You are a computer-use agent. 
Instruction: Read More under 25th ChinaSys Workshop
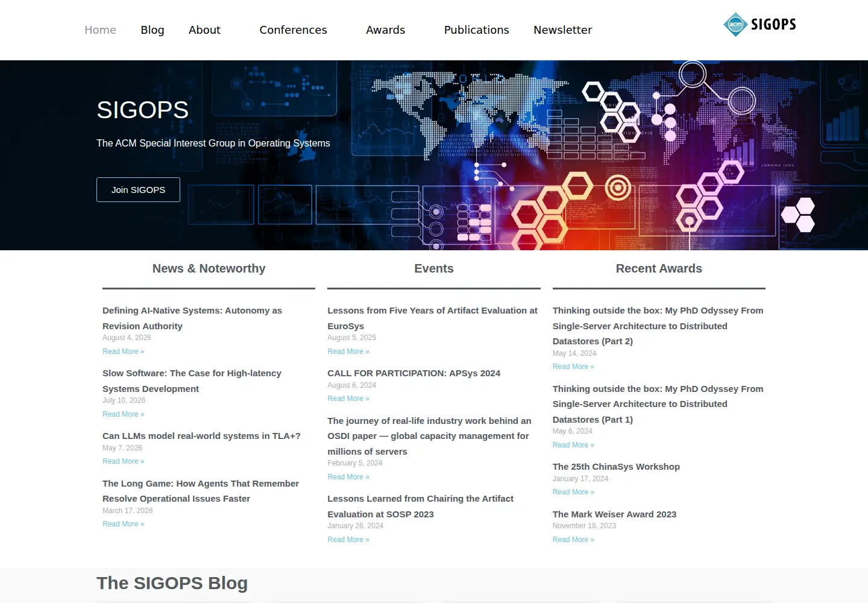point(573,492)
